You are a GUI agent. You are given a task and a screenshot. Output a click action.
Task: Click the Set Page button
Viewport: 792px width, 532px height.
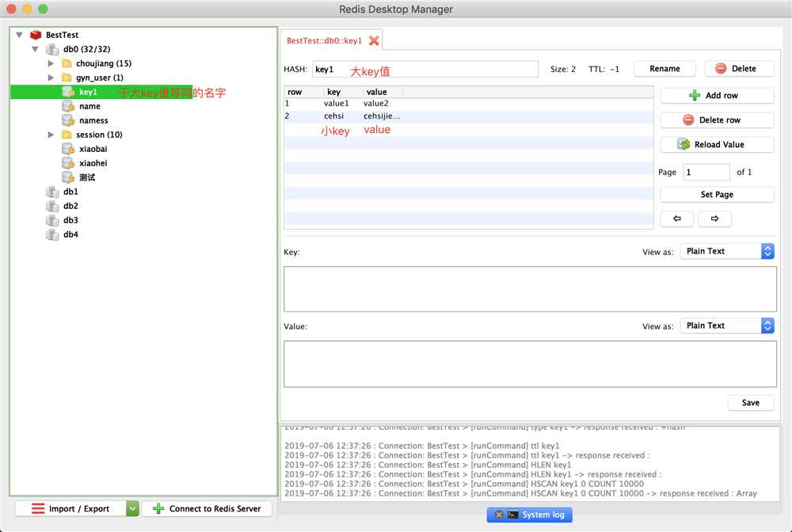717,194
